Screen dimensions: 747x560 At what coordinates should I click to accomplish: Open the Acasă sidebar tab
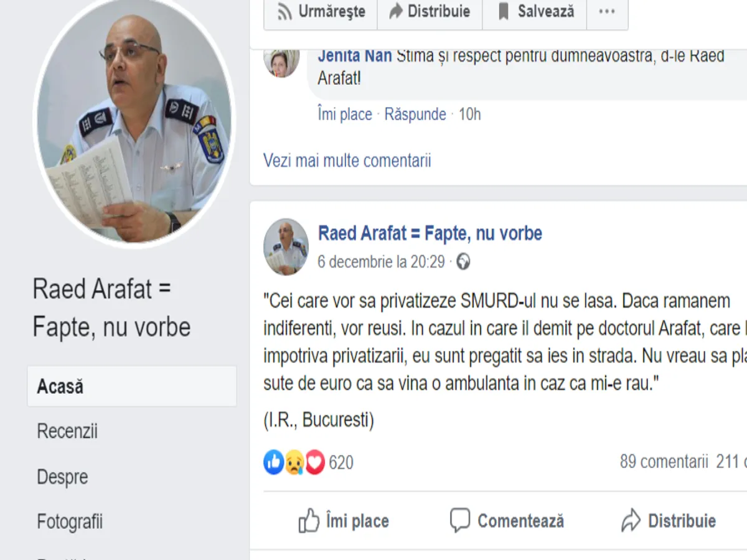(131, 386)
